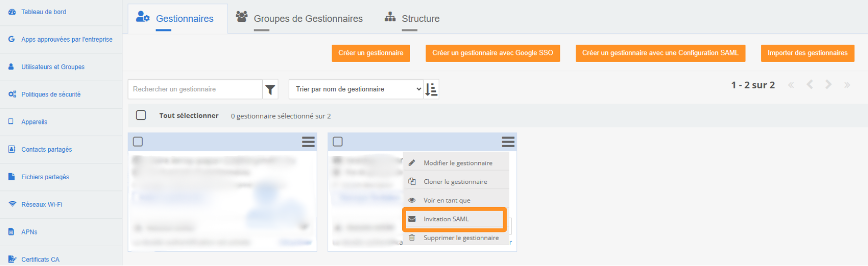The height and width of the screenshot is (266, 868).
Task: Tick the first manager card checkbox
Action: [x=138, y=142]
